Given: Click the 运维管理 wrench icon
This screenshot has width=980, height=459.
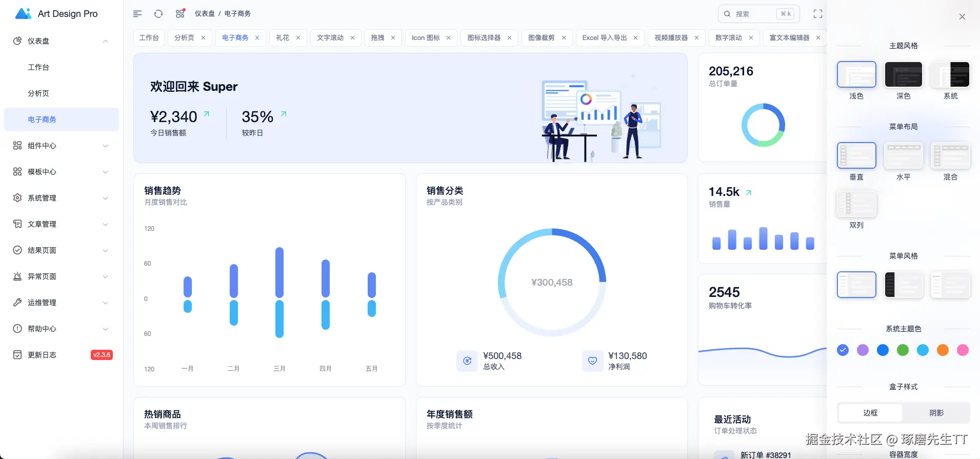Looking at the screenshot, I should click(17, 303).
